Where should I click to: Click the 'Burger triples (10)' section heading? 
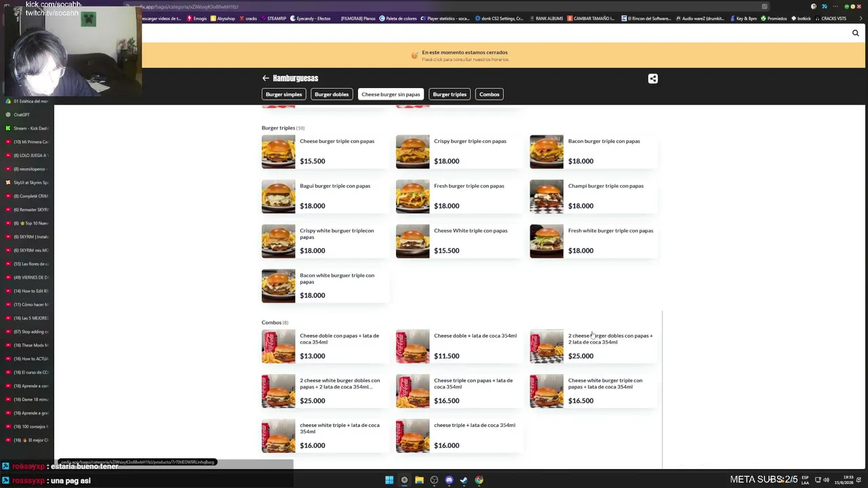tap(283, 127)
